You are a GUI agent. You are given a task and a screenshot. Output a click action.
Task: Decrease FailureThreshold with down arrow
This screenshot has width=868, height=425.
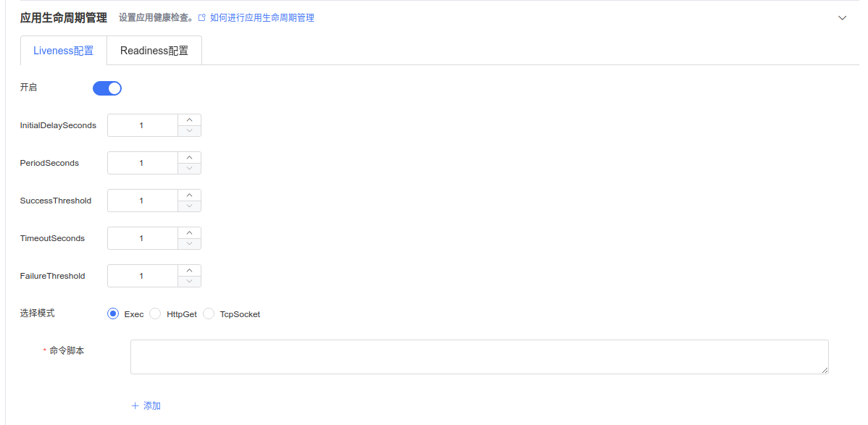click(x=189, y=281)
